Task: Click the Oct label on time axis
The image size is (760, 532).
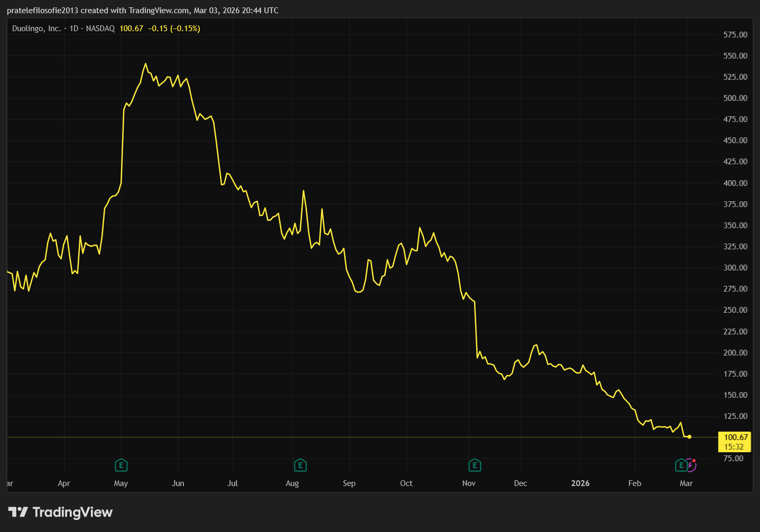Action: (406, 483)
